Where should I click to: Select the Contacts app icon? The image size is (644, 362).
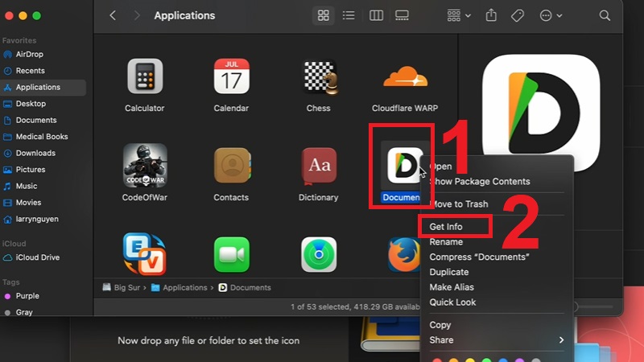point(231,166)
